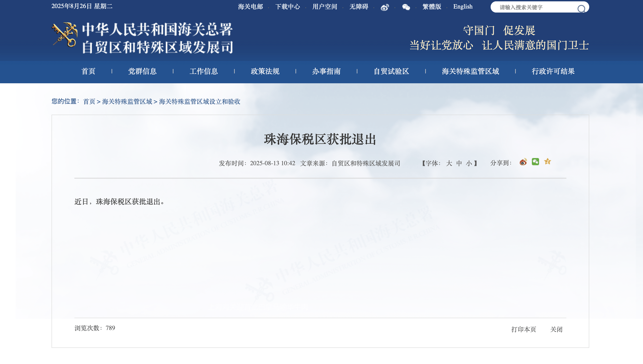
Task: Share the article to Weibo
Action: pos(524,162)
